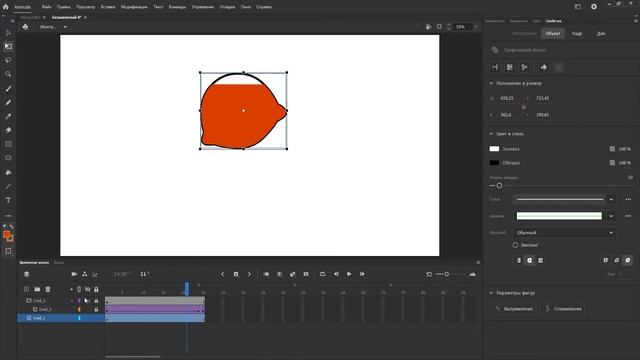Toggle lock on the top layer row
This screenshot has height=360, width=640.
click(x=96, y=301)
